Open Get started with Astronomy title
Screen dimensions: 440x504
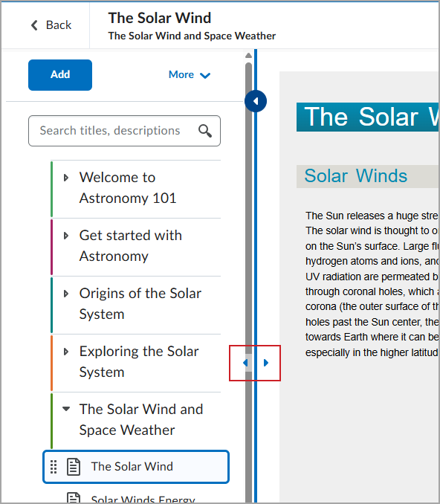coord(131,246)
